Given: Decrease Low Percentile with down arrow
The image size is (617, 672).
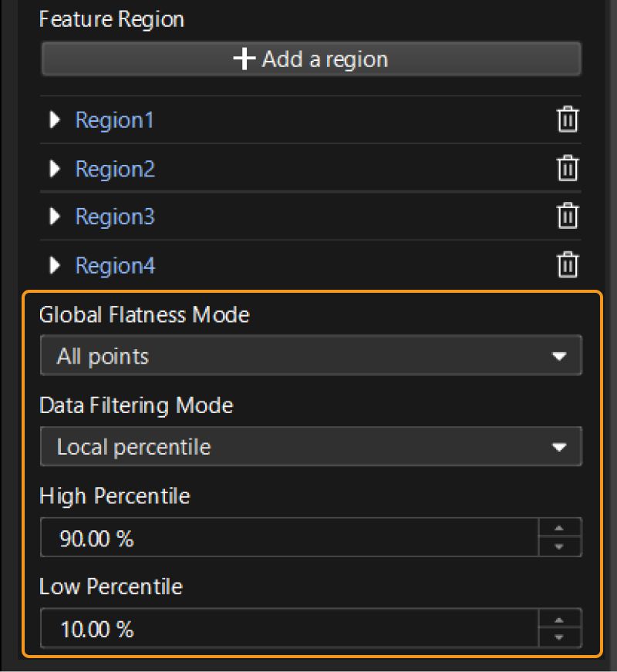Looking at the screenshot, I should (560, 637).
